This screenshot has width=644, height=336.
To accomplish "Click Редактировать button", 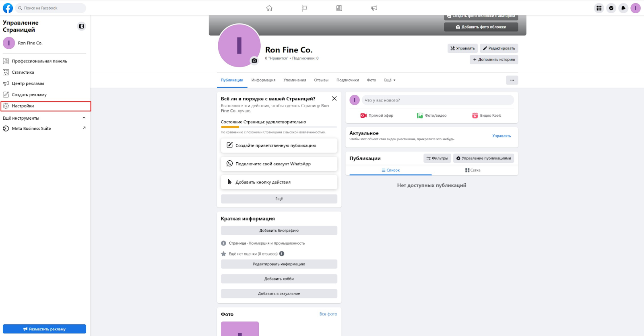I will coord(499,48).
